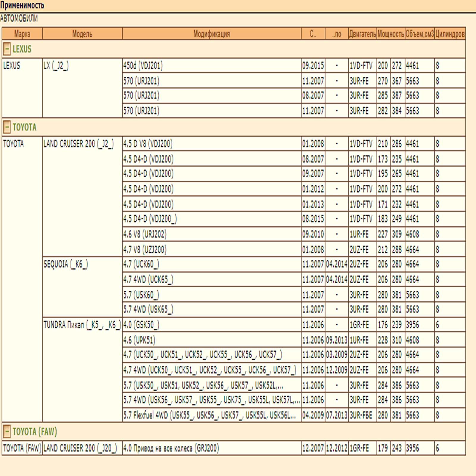Click the 3UR-FBE engine cell
Viewport: 476px width, 476px height.
point(363,415)
